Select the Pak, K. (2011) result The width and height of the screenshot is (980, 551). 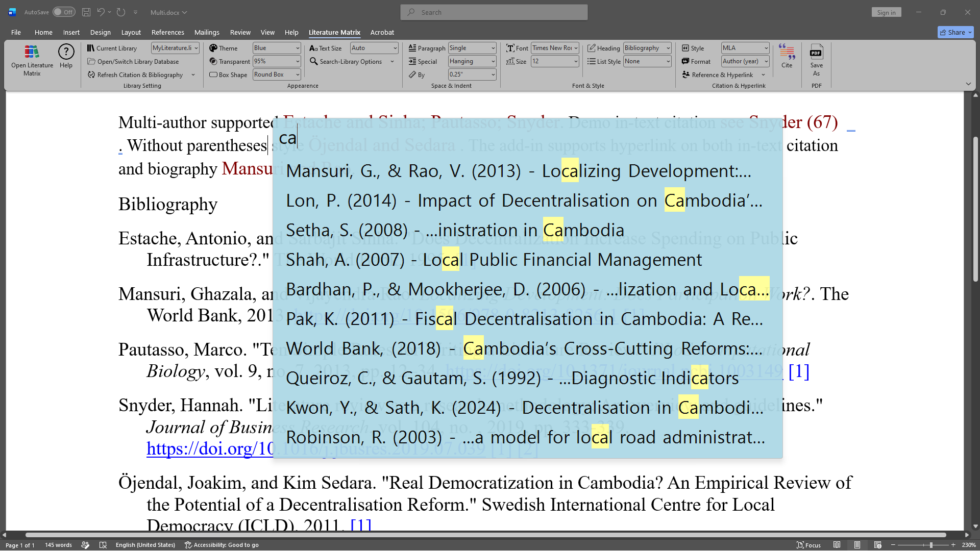(528, 319)
